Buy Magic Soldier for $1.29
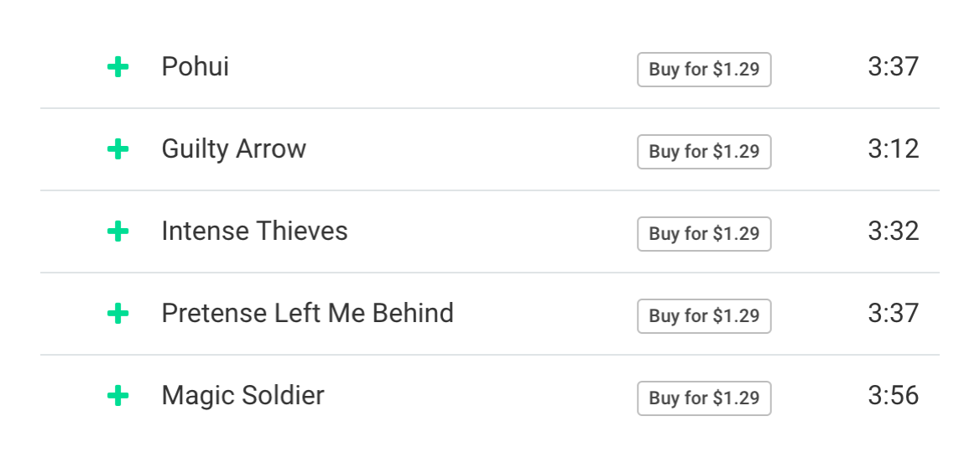Screen dimensions: 980x463 pos(704,398)
